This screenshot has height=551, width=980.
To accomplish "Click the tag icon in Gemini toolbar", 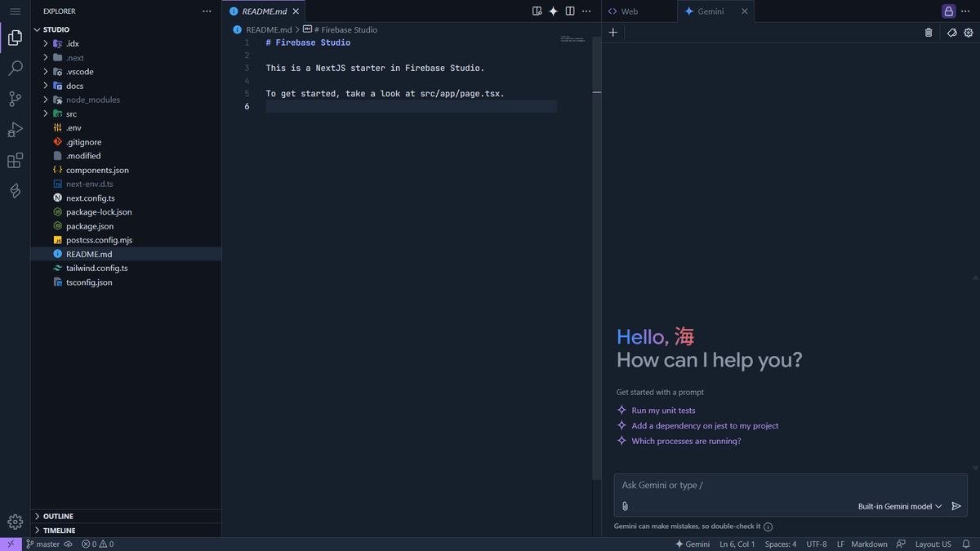I will click(x=952, y=33).
